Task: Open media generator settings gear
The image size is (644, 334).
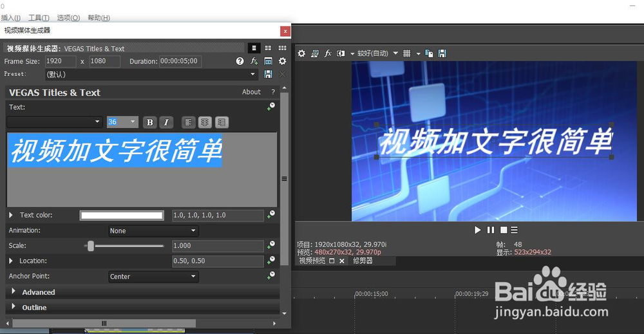Action: point(283,61)
